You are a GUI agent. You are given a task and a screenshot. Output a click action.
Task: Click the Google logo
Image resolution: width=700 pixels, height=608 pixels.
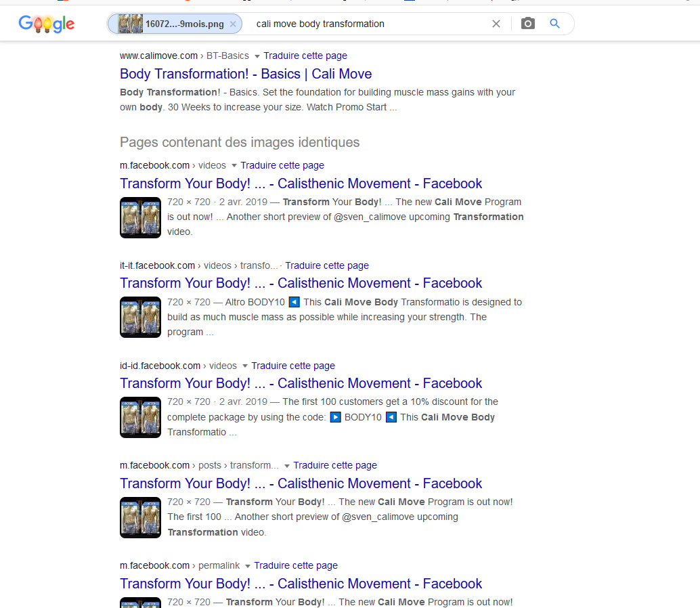coord(47,24)
